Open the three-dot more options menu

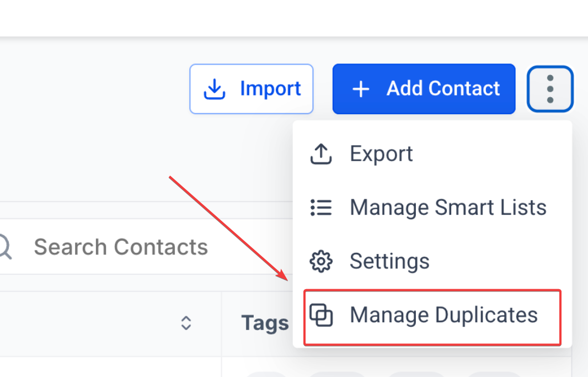550,89
